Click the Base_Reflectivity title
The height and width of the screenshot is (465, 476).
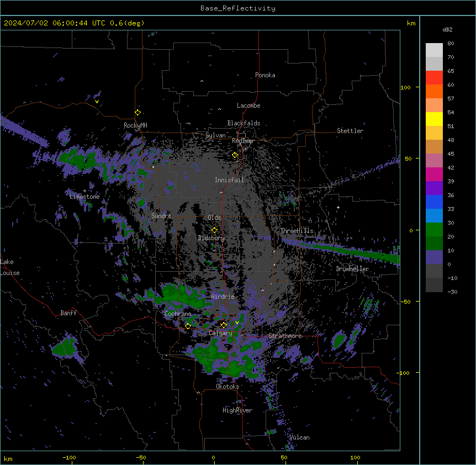point(238,8)
